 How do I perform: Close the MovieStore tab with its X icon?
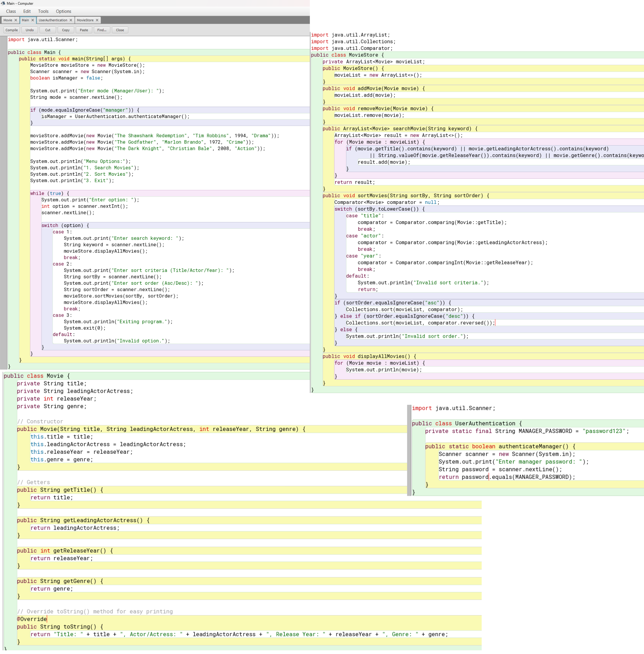(x=97, y=20)
